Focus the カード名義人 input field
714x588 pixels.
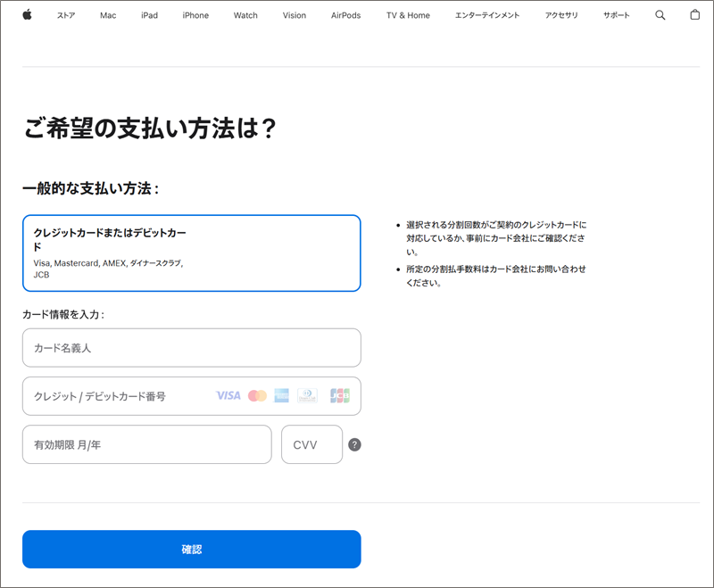point(191,348)
